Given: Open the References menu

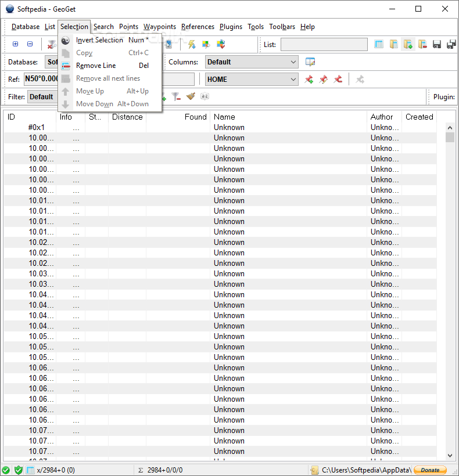Looking at the screenshot, I should (x=198, y=27).
